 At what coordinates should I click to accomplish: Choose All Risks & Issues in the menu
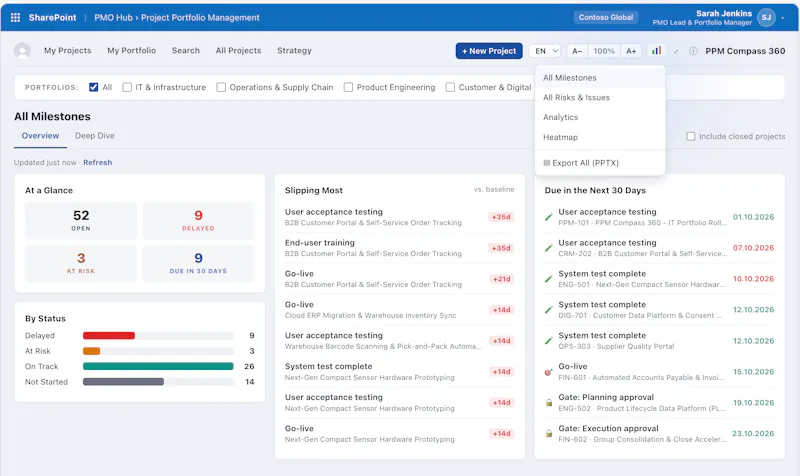pyautogui.click(x=600, y=97)
